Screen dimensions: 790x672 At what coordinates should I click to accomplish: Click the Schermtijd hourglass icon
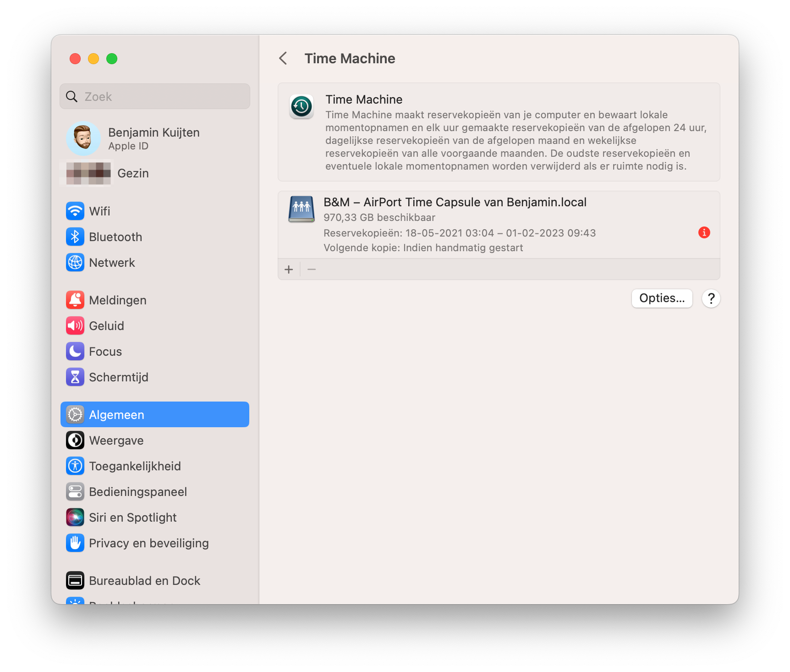[x=75, y=377]
